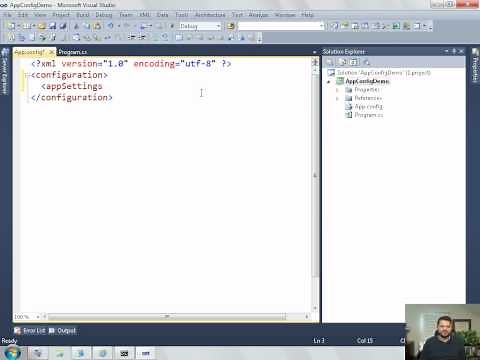The height and width of the screenshot is (360, 480).
Task: Open the active files tab list dropdown
Action: click(314, 52)
